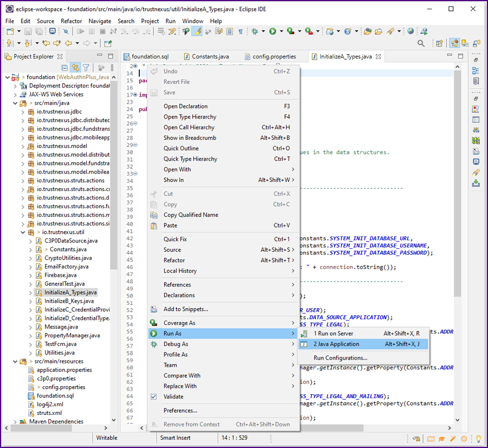488x448 pixels.
Task: Select foundation.sql in the resources folder
Action: (x=55, y=396)
